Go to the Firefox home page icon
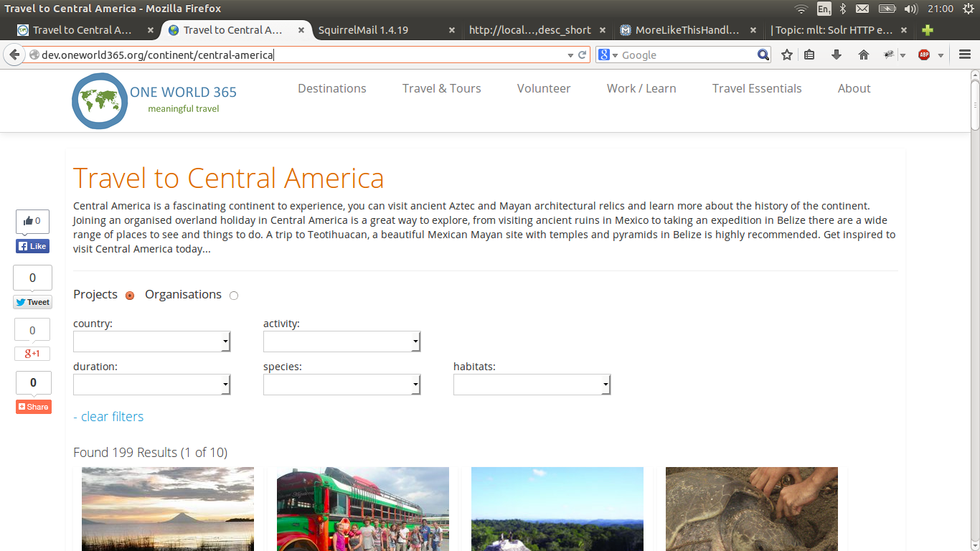 coord(864,55)
